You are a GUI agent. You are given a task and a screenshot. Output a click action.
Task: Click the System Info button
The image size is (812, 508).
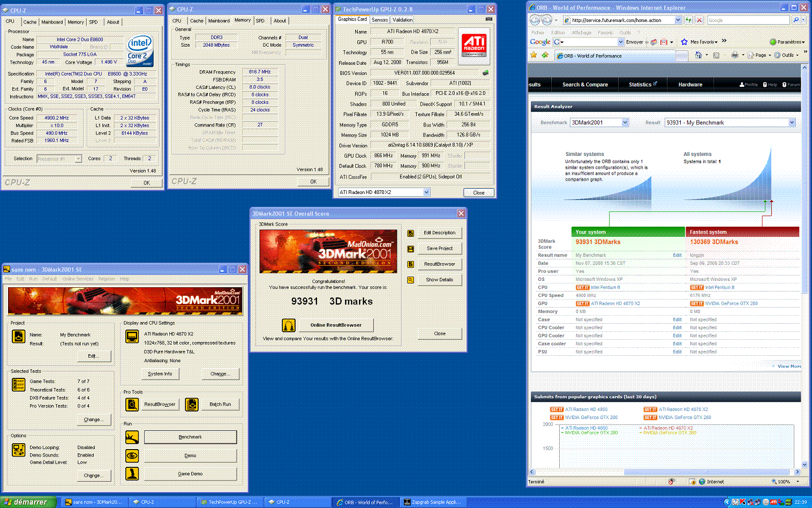click(160, 374)
